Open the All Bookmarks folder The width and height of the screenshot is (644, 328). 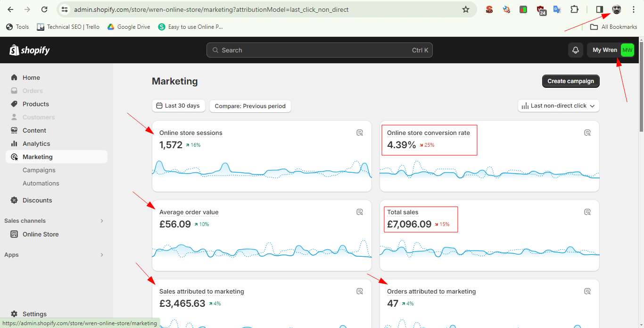click(x=614, y=27)
